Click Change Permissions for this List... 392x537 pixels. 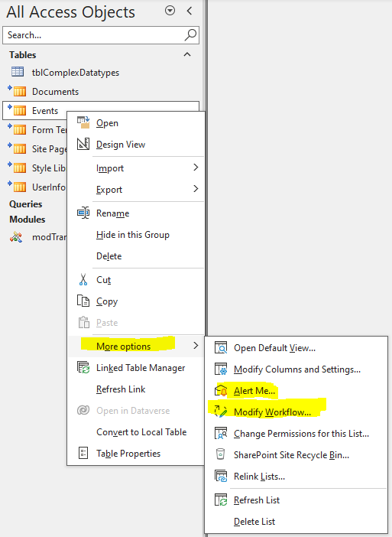click(301, 434)
